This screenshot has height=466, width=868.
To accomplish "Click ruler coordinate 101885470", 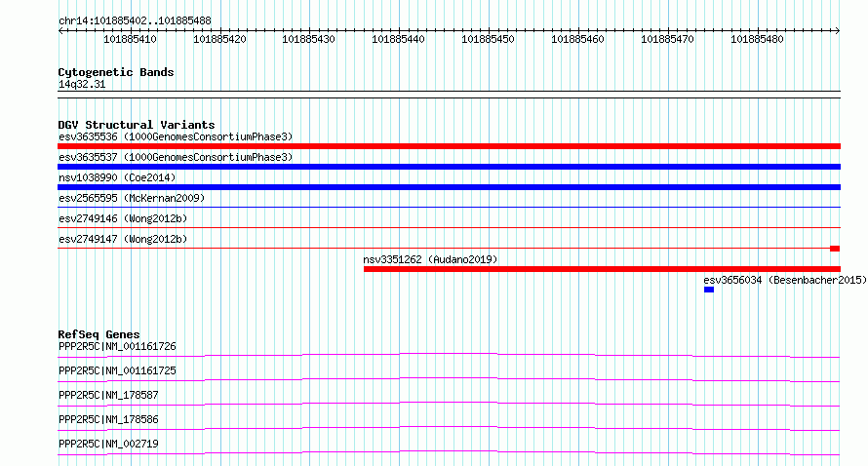I will pyautogui.click(x=668, y=39).
